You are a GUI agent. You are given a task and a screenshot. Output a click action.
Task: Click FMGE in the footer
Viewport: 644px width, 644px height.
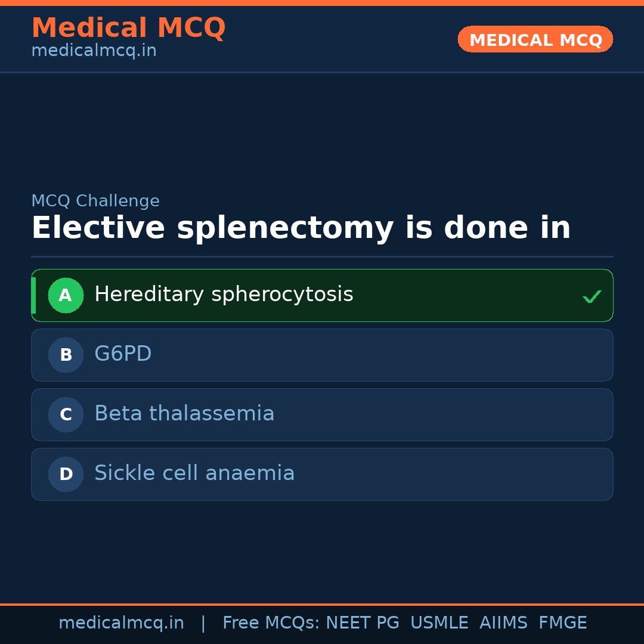[562, 623]
